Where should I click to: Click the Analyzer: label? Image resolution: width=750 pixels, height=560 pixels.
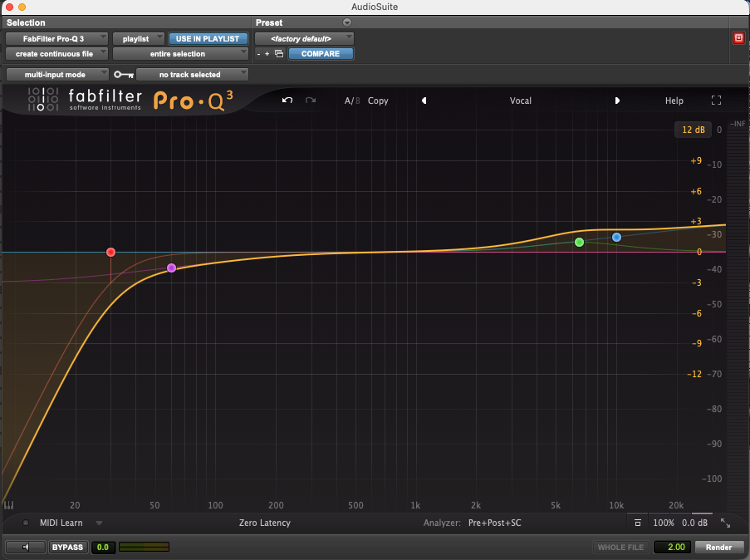pos(442,523)
